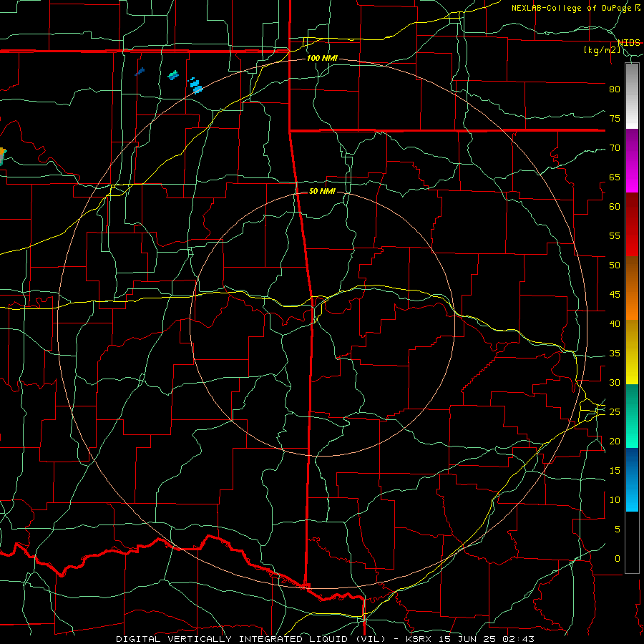This screenshot has width=644, height=644.
Task: Click the brown-orange segment of the color scale
Action: click(632, 288)
